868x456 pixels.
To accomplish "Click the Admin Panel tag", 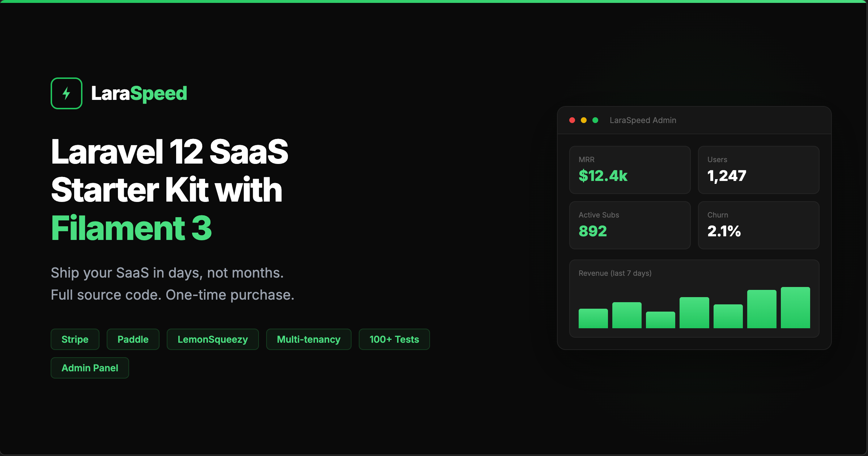I will click(x=90, y=368).
